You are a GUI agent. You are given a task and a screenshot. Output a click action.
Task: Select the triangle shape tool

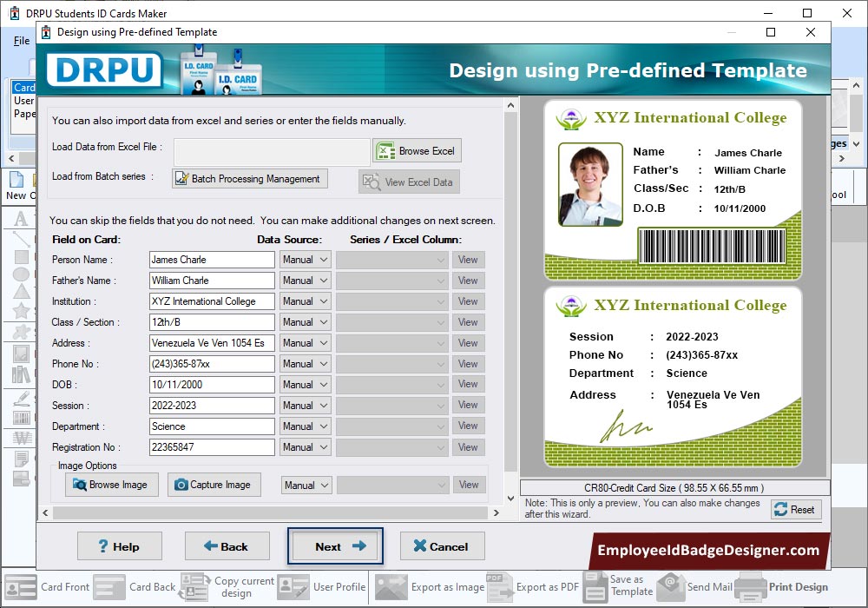[x=21, y=292]
